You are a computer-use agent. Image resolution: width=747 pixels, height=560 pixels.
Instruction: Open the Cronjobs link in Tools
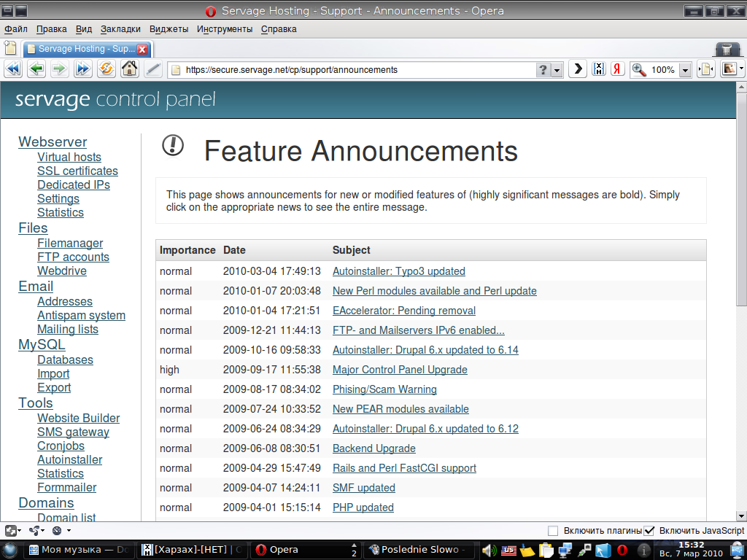[x=61, y=446]
